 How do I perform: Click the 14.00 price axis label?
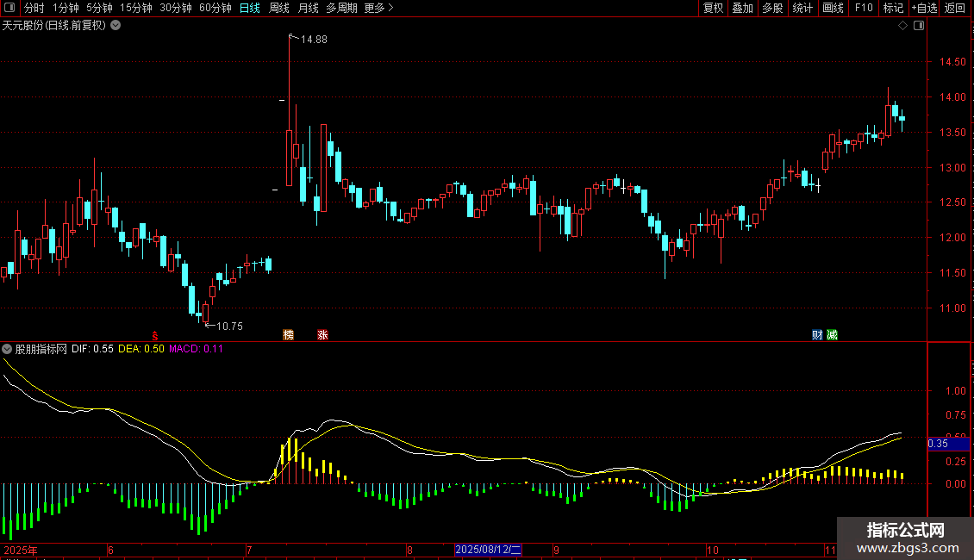952,96
